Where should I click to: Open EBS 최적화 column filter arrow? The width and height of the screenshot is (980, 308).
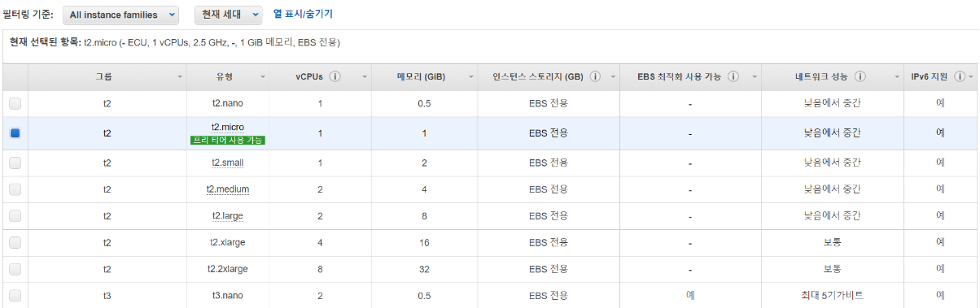click(x=754, y=77)
